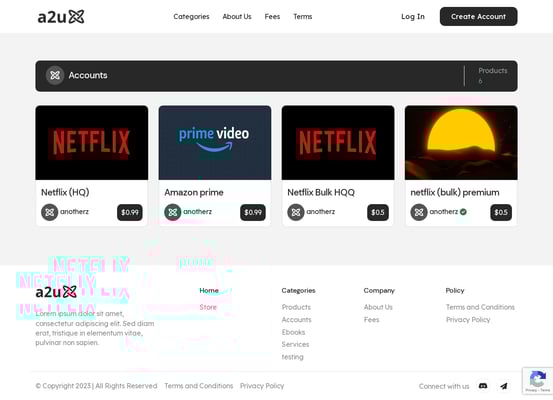
Task: Click the Netflix (HQ) product title
Action: pos(65,192)
